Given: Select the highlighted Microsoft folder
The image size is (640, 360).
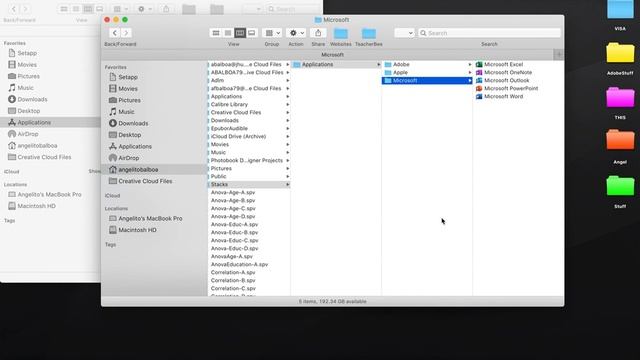Looking at the screenshot, I should tap(427, 80).
